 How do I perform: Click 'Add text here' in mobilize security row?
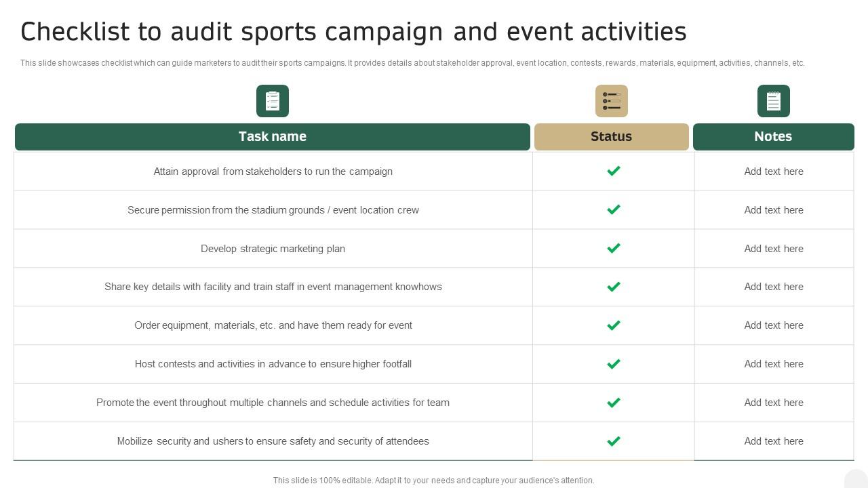[774, 441]
